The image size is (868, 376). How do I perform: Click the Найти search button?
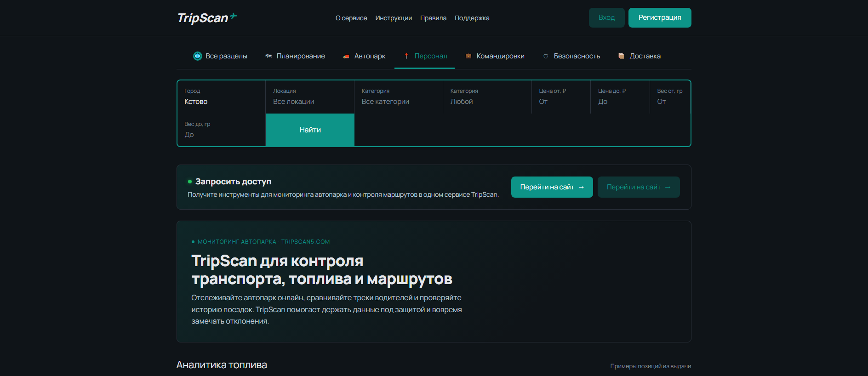pos(310,130)
